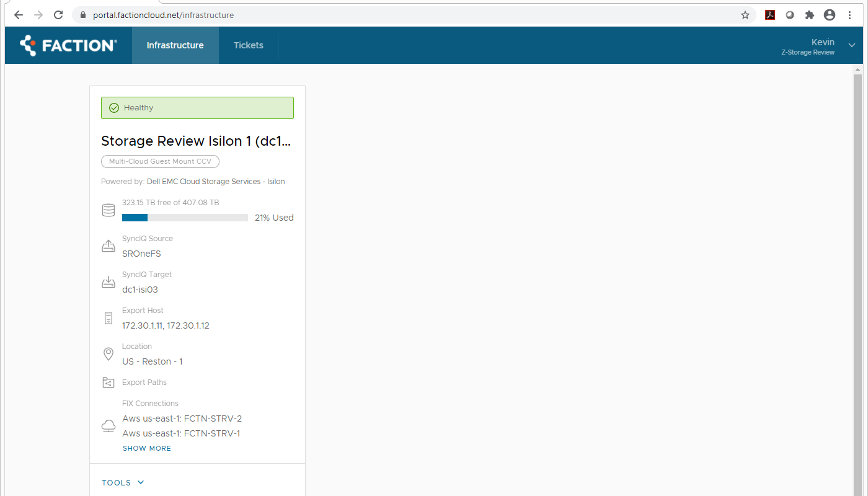
Task: Click the storage capacity database icon
Action: pos(108,211)
